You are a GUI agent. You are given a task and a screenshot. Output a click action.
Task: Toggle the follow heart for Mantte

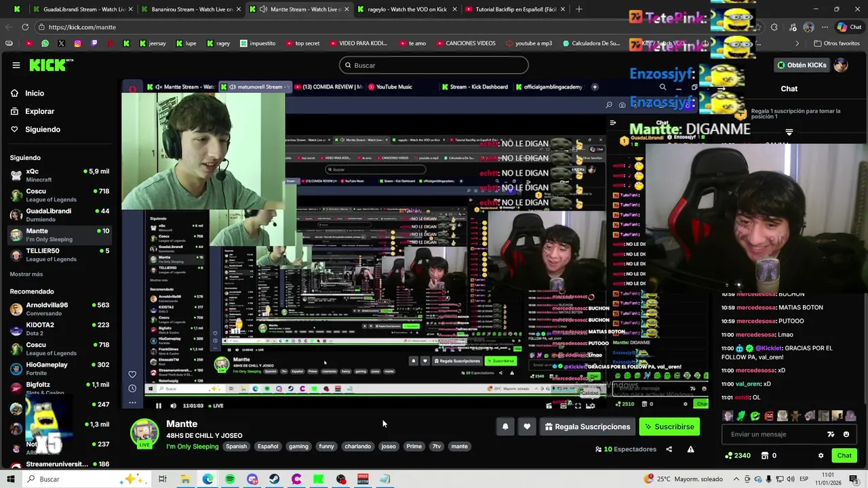coord(527,426)
